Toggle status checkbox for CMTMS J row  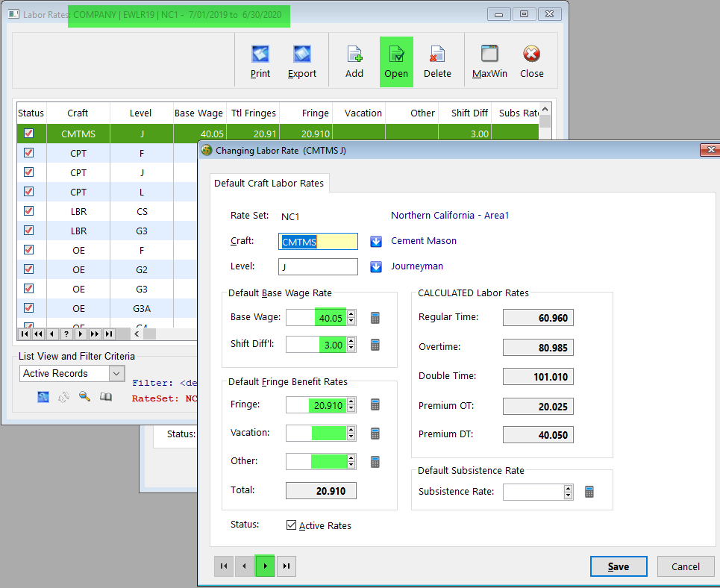point(29,134)
